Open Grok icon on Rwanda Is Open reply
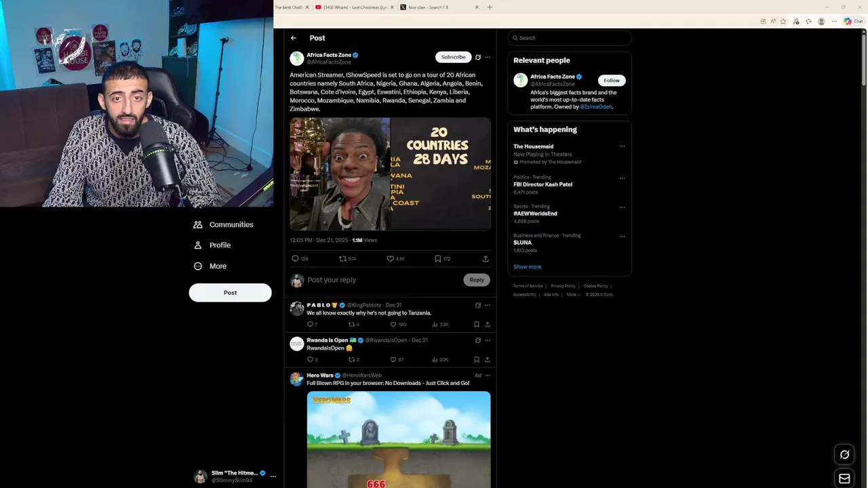The image size is (868, 488). tap(478, 340)
